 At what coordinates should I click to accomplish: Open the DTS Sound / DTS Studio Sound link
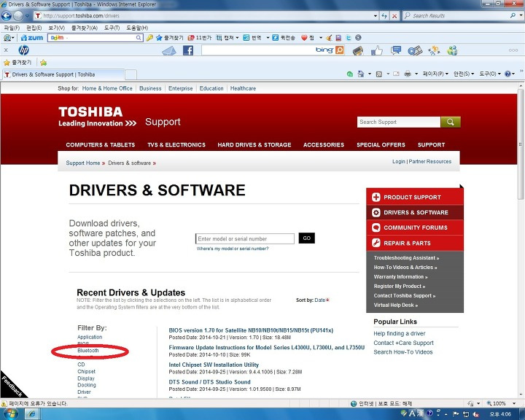pos(209,382)
